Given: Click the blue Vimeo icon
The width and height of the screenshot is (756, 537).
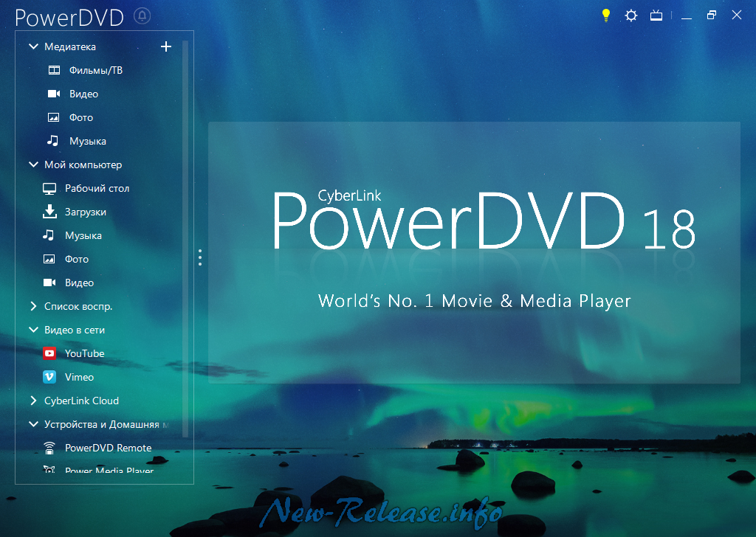Looking at the screenshot, I should pos(49,377).
